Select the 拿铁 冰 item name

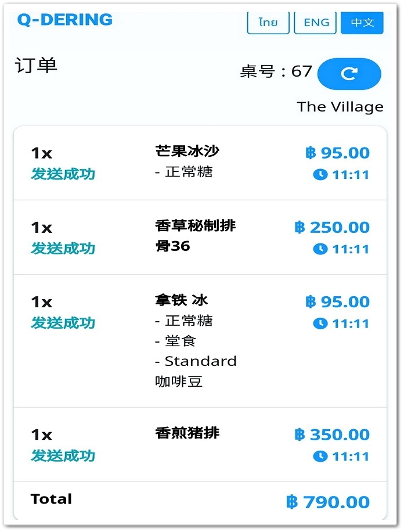(181, 300)
